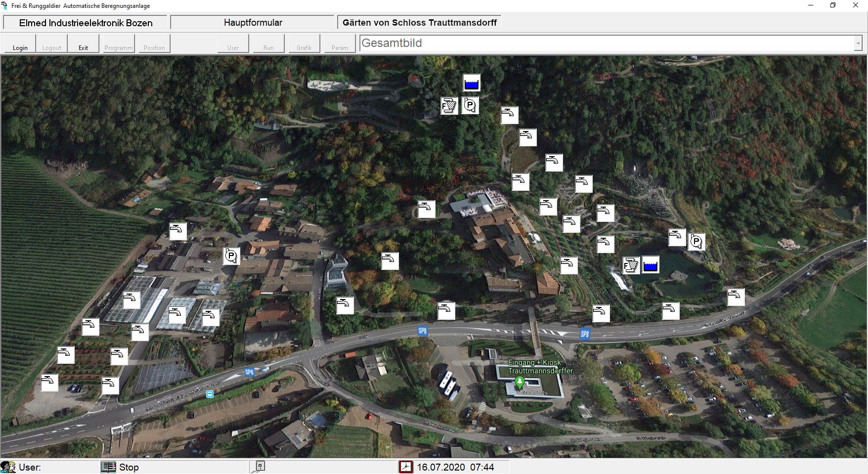Click the red clock icon in the status bar

406,467
